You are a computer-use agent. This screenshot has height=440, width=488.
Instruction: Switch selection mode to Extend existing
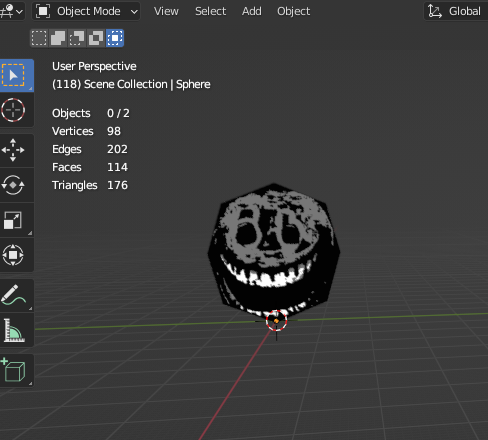coord(58,38)
